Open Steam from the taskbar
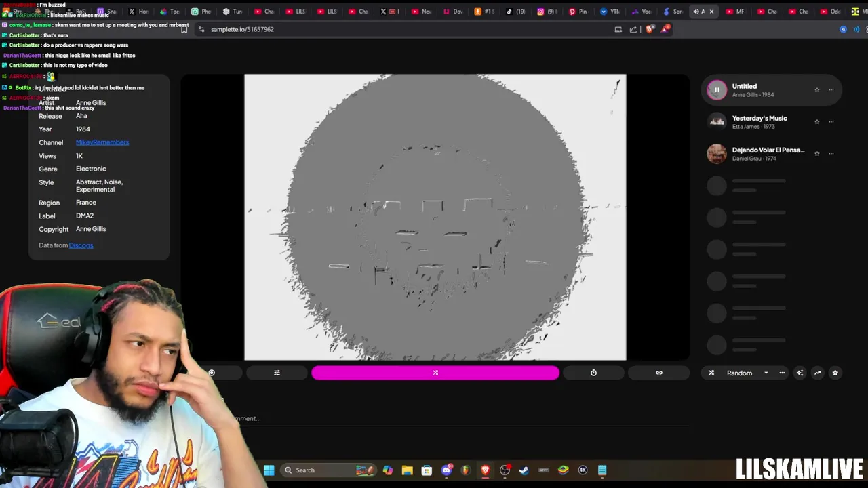This screenshot has height=488, width=868. click(x=524, y=470)
